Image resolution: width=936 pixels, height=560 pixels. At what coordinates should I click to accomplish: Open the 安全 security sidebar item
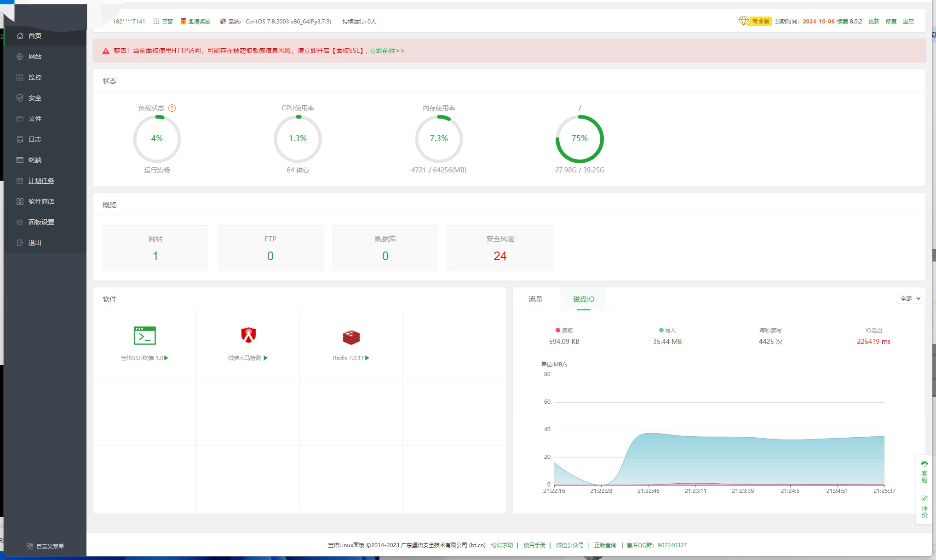(45, 98)
